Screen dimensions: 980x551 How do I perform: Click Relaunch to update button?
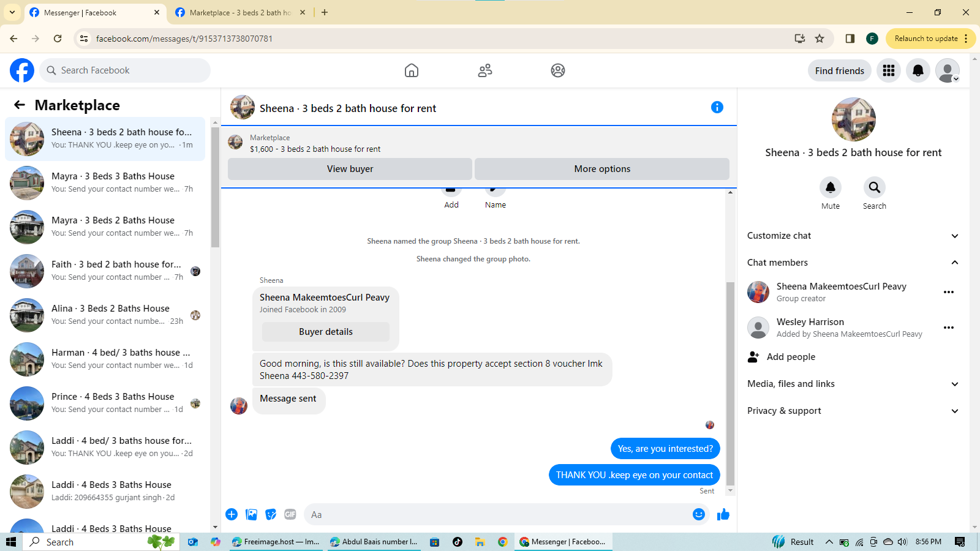(930, 39)
